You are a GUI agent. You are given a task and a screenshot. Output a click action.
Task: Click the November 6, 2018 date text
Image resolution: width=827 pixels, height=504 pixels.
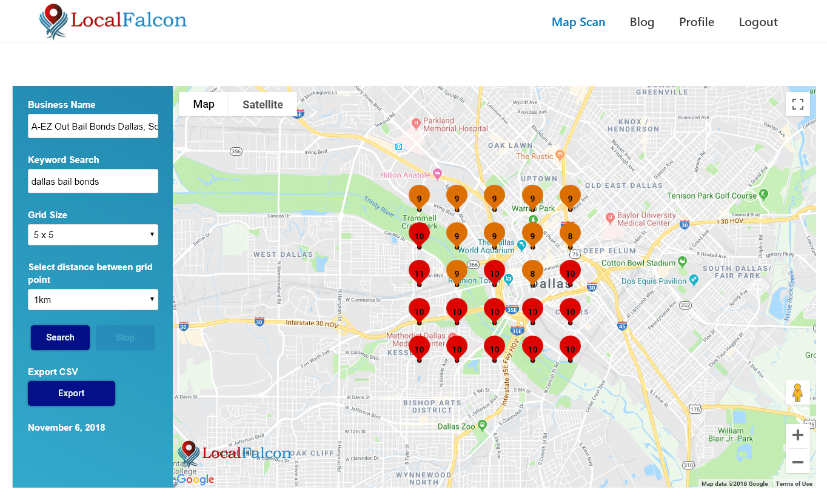click(x=67, y=428)
